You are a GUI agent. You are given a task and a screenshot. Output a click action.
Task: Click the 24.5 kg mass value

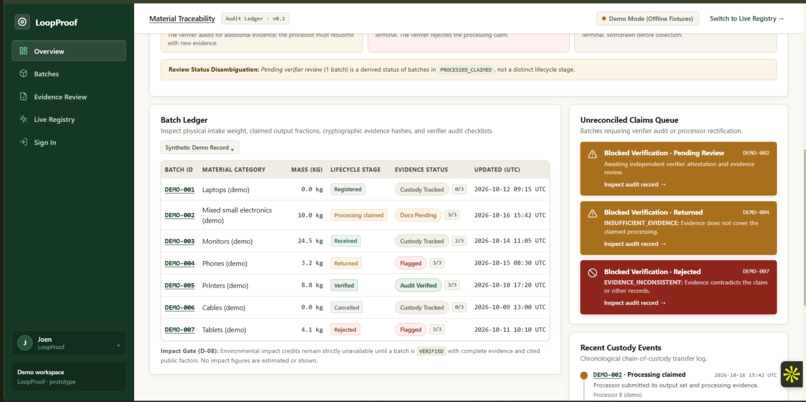310,241
